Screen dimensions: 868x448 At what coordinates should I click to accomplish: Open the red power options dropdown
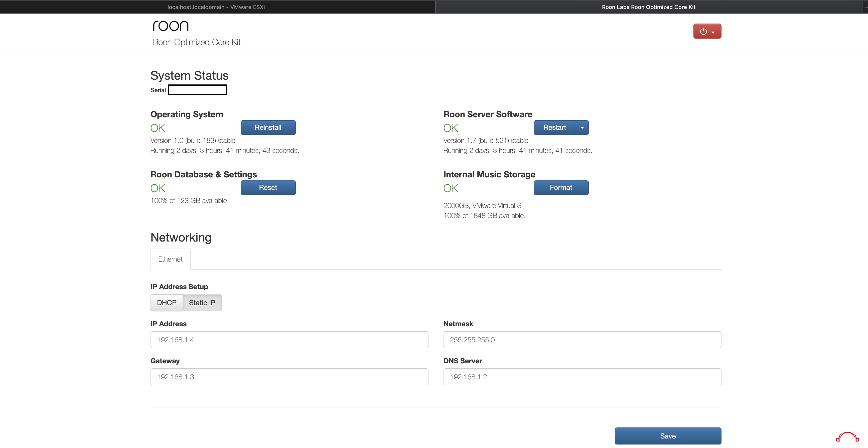coord(707,31)
